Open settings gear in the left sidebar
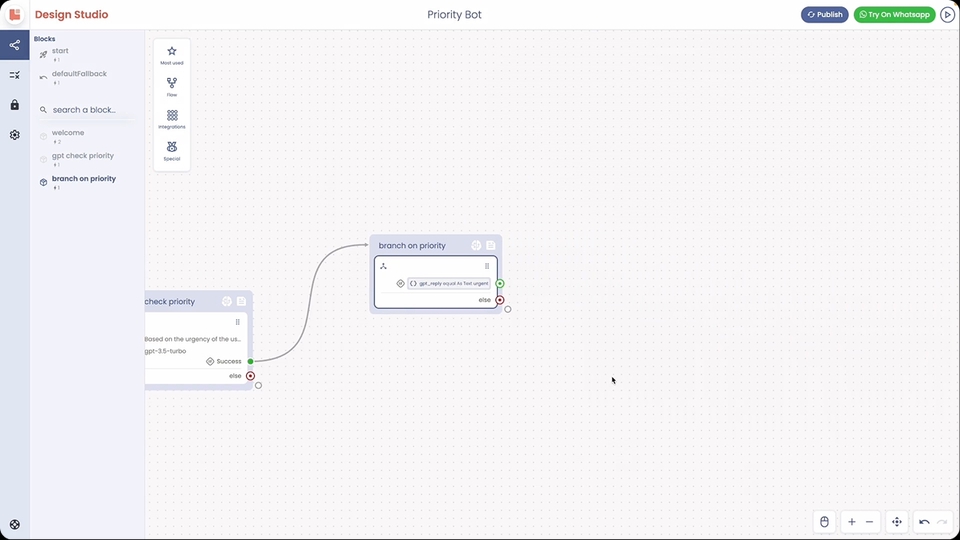This screenshot has width=960, height=540. (15, 135)
